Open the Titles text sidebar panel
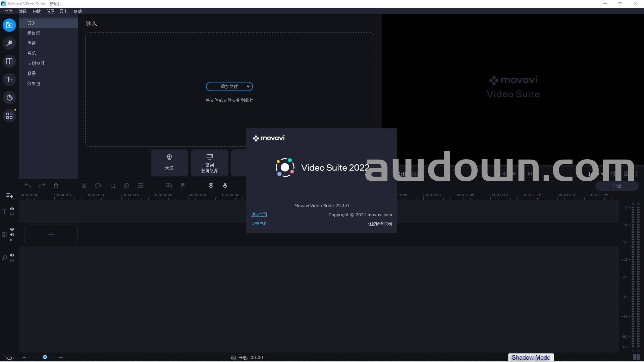Screen dimensions: 644x362 9,79
